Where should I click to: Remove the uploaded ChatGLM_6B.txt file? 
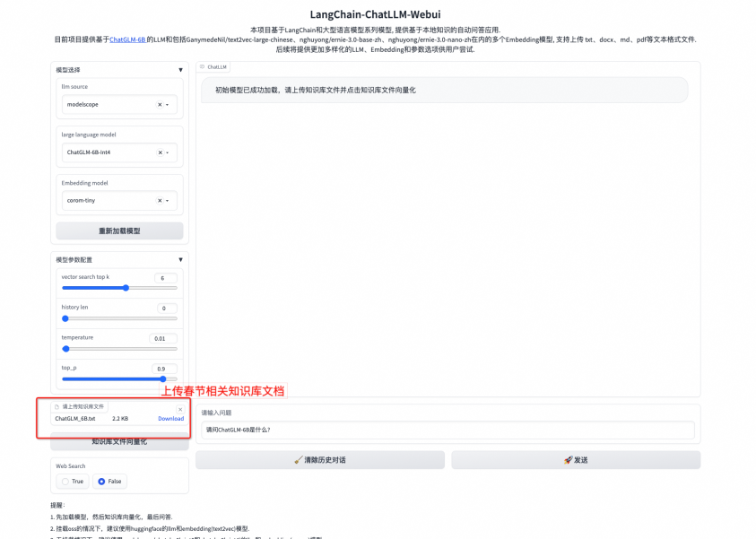coord(180,409)
